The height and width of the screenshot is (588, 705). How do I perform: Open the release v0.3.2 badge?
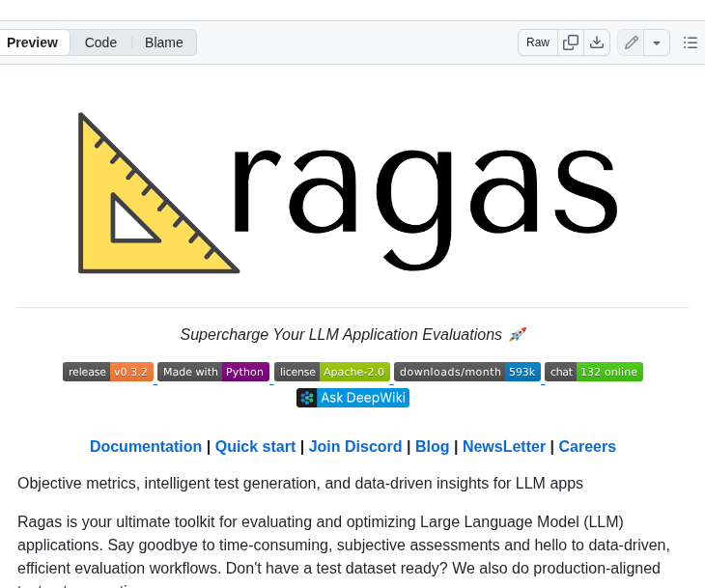tap(108, 372)
